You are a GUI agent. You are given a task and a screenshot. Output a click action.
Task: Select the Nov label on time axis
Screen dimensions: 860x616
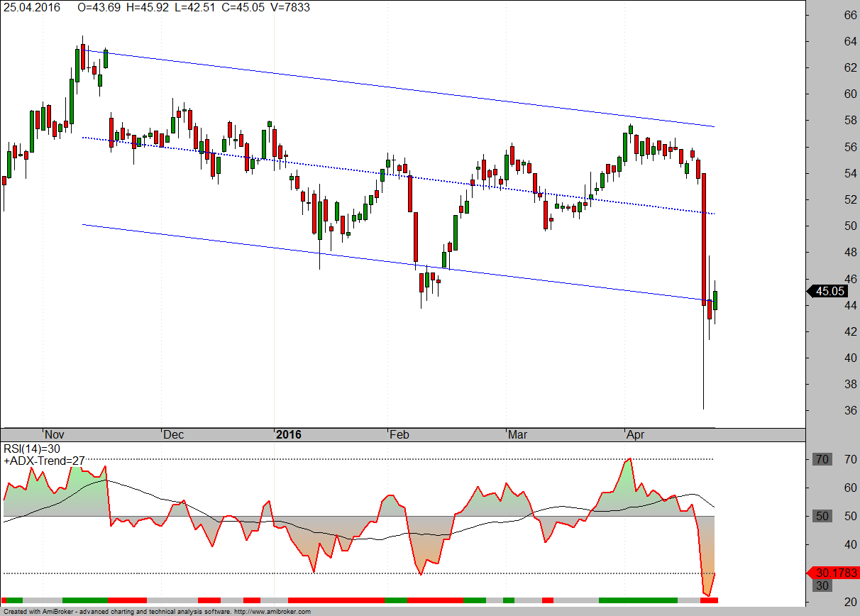click(x=55, y=434)
